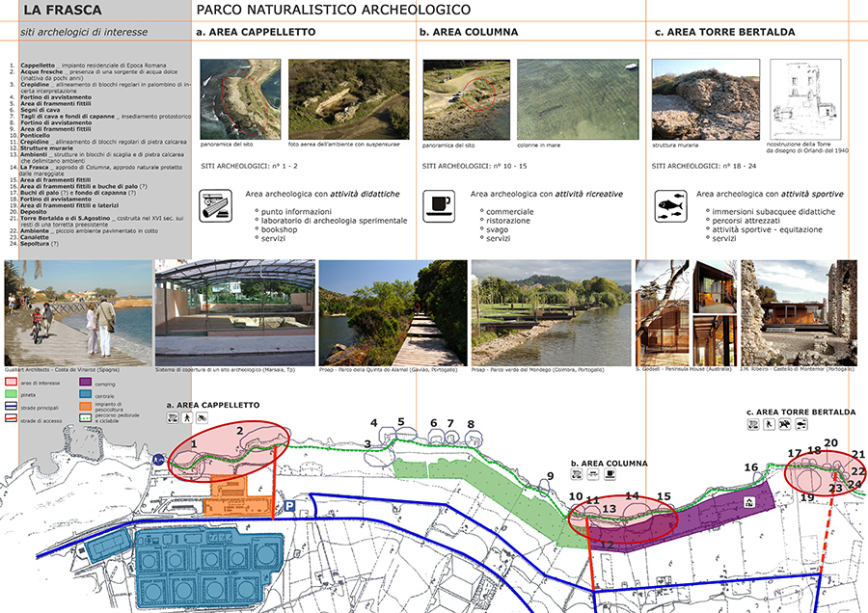Click the hiker icon under the map's Area Cappelletto label
The height and width of the screenshot is (613, 868).
pyautogui.click(x=188, y=418)
